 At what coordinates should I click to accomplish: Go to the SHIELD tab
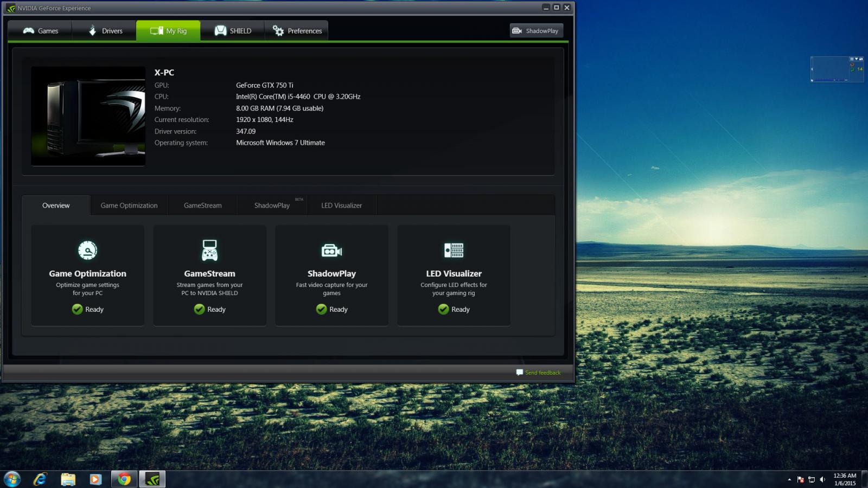click(232, 31)
